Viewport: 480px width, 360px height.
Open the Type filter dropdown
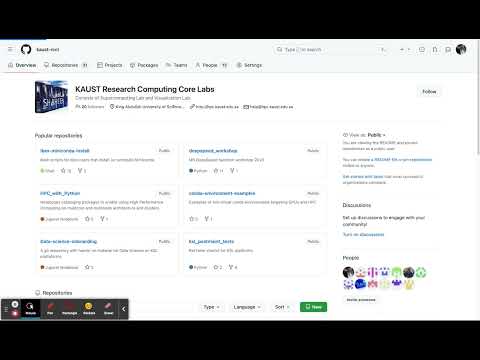(x=212, y=307)
